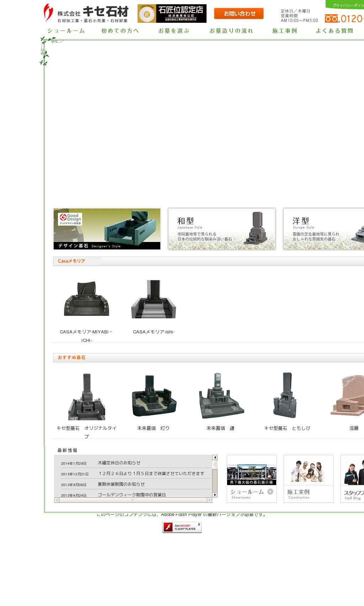
Task: Open the プライバシーポリシー tab at top
Action: [x=347, y=5]
